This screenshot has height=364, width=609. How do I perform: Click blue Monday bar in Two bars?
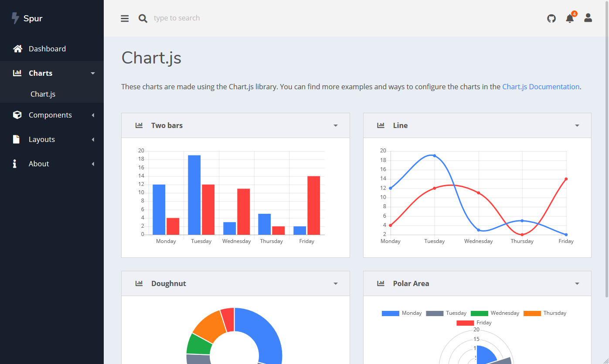tap(159, 209)
